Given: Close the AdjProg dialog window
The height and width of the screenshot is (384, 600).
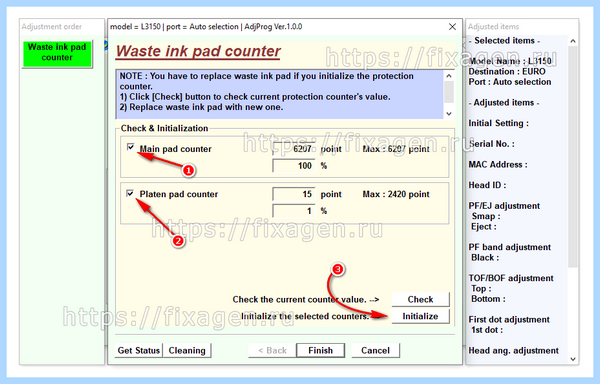Looking at the screenshot, I should [x=452, y=27].
